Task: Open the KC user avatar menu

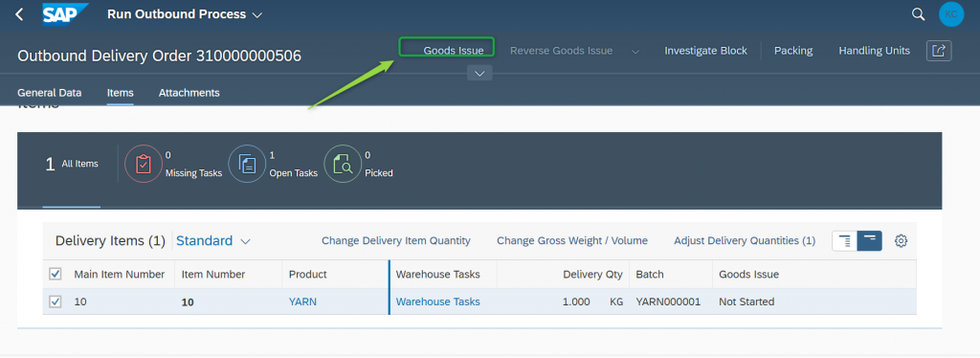Action: pos(951,14)
